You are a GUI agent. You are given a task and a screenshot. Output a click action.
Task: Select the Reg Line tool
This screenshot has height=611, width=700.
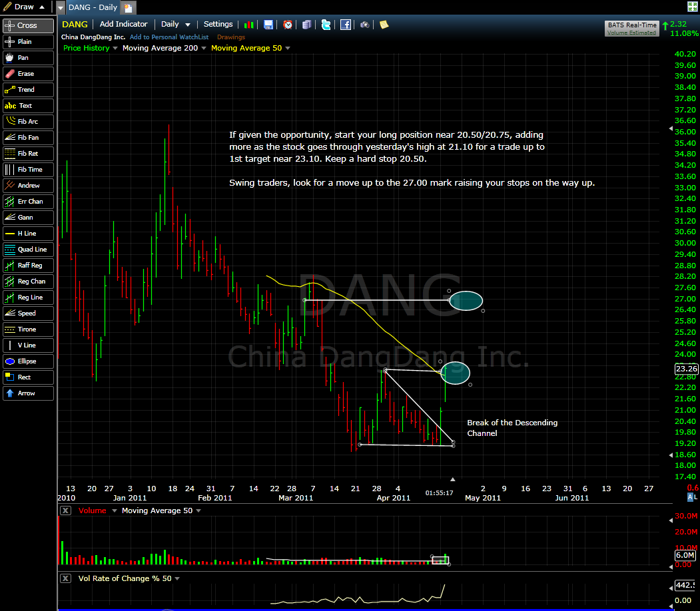coord(28,298)
